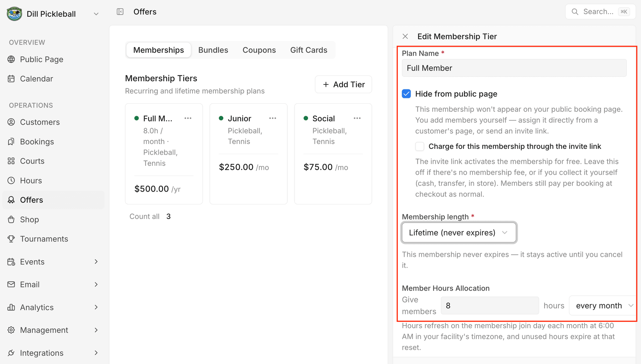Expand the Analytics submenu

point(96,307)
